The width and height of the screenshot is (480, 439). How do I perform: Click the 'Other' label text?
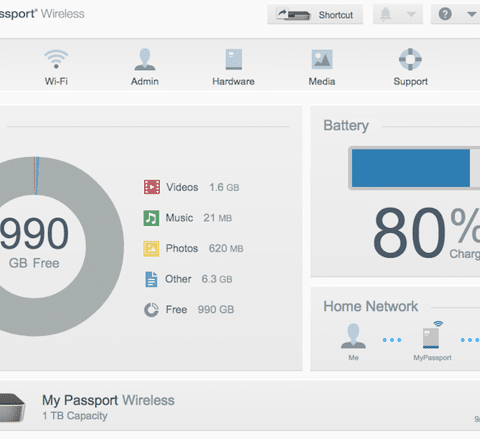(x=178, y=279)
